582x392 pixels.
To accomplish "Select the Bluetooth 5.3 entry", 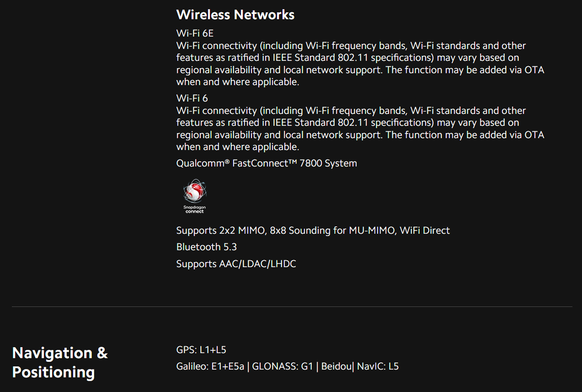I will click(206, 247).
